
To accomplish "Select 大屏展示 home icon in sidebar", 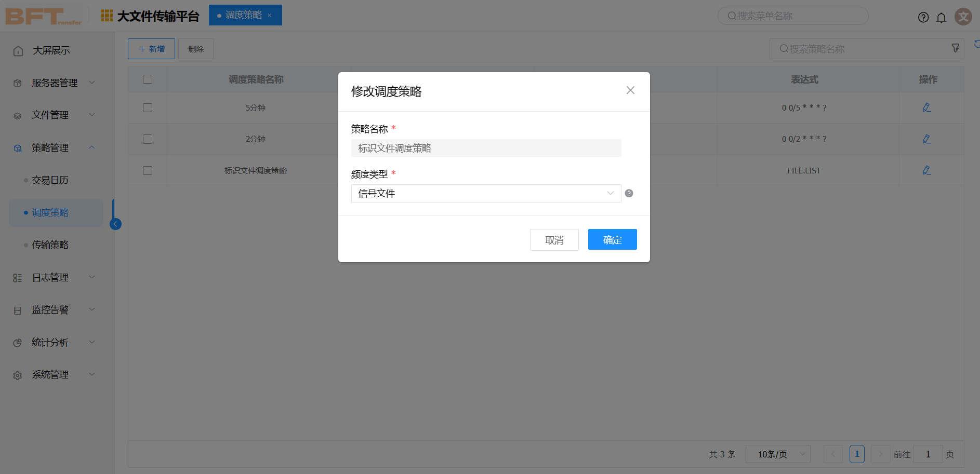I will (x=18, y=50).
